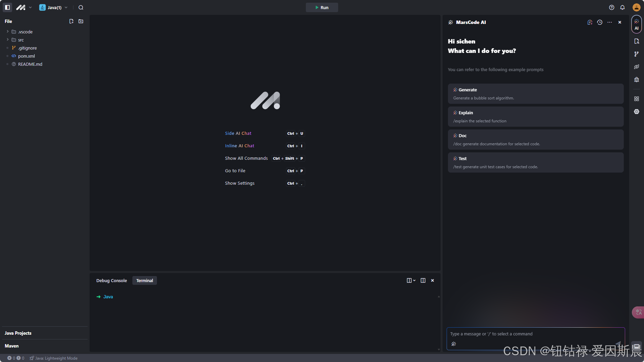Switch to the Terminal tab
644x362 pixels.
144,280
